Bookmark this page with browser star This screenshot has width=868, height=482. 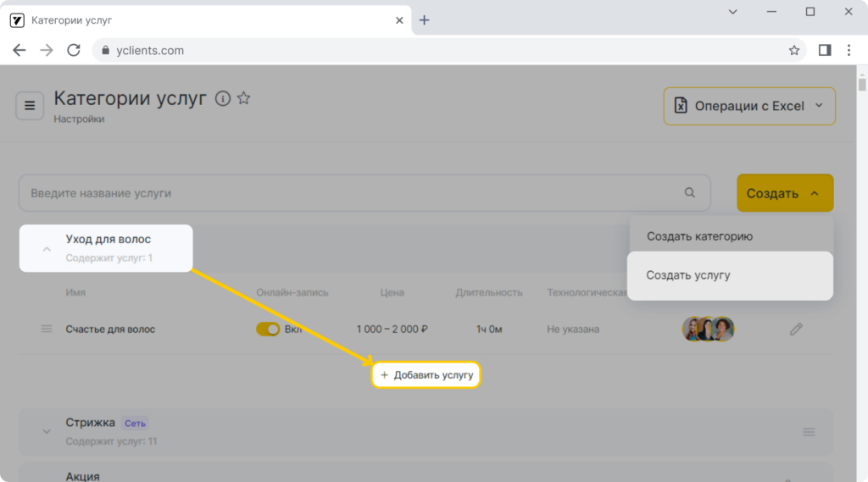coord(793,50)
